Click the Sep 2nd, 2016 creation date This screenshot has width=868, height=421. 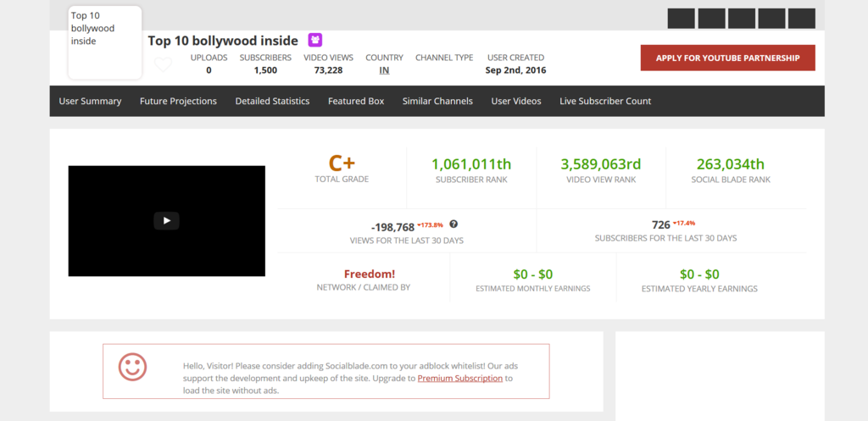(516, 70)
